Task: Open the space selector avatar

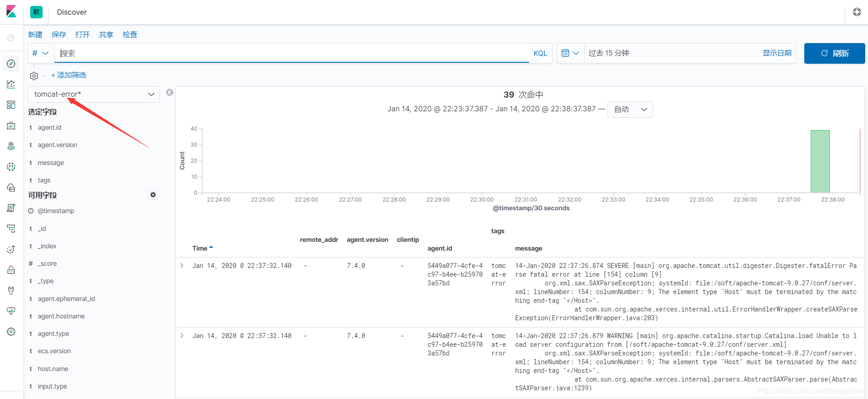Action: pos(36,12)
